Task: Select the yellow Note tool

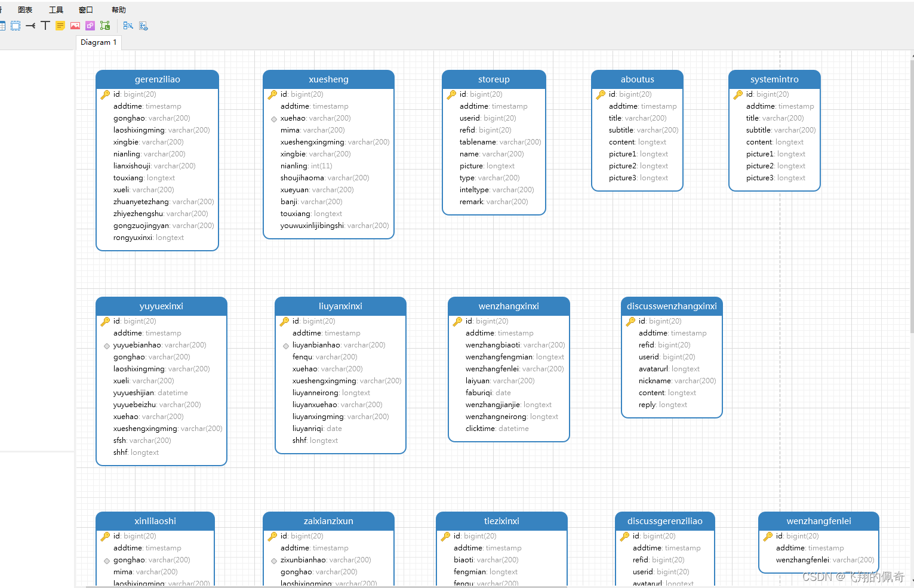Action: (60, 25)
